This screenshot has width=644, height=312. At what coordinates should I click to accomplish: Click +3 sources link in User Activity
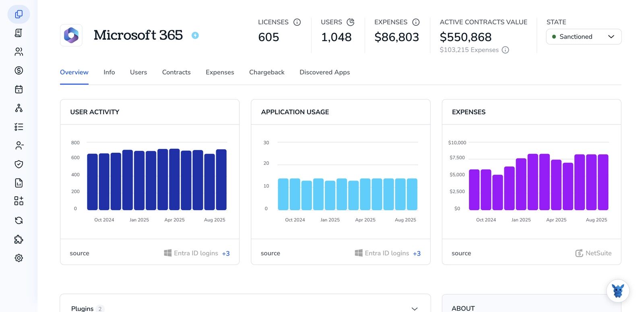pyautogui.click(x=226, y=254)
